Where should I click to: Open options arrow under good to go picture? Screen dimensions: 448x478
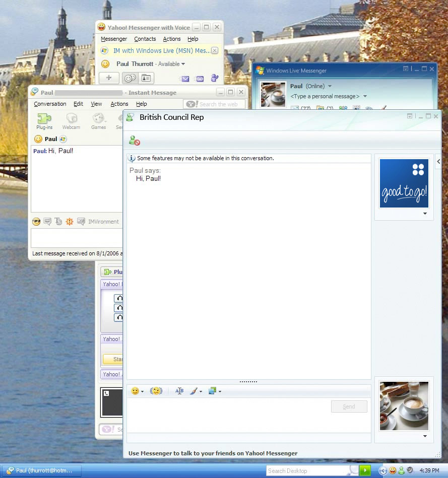(x=425, y=214)
